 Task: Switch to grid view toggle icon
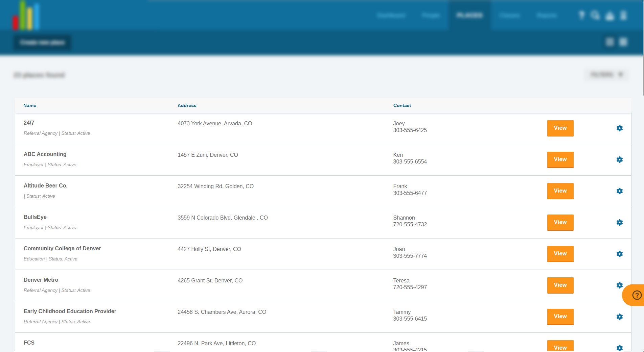click(609, 42)
